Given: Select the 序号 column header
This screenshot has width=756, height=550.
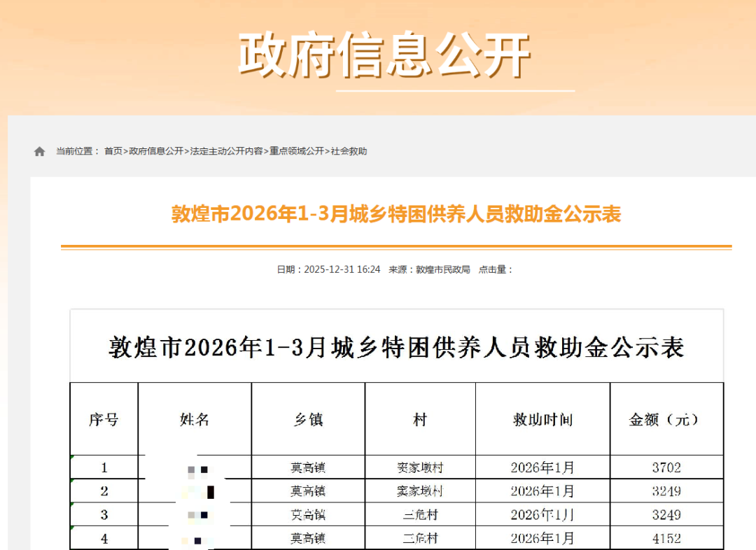Looking at the screenshot, I should tap(104, 419).
